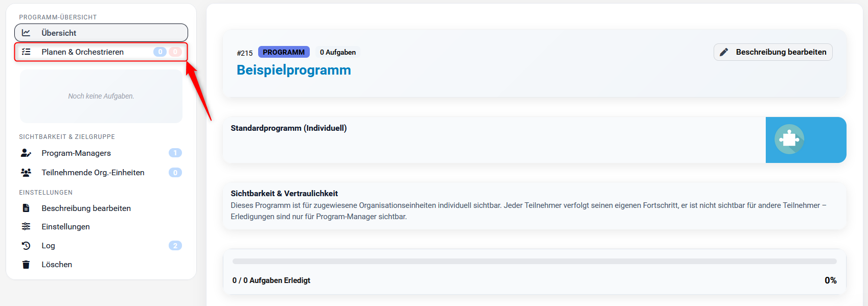Click the Einstellungen sliders icon
Viewport: 868px width, 306px height.
(26, 226)
